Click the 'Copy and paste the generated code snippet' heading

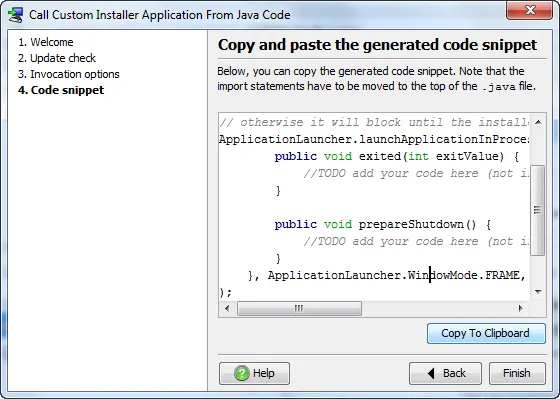377,45
